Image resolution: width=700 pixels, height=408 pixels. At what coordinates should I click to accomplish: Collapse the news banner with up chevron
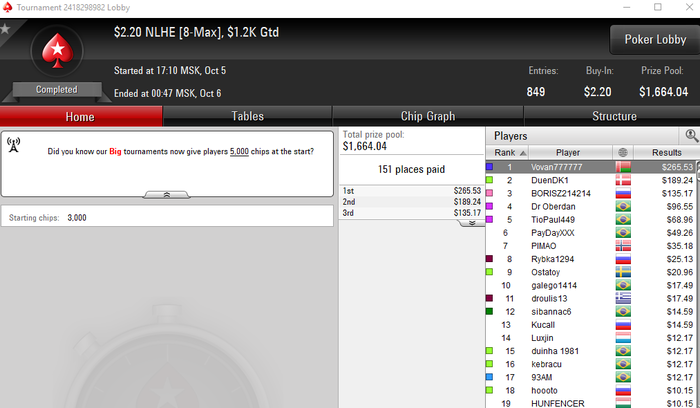[x=167, y=195]
